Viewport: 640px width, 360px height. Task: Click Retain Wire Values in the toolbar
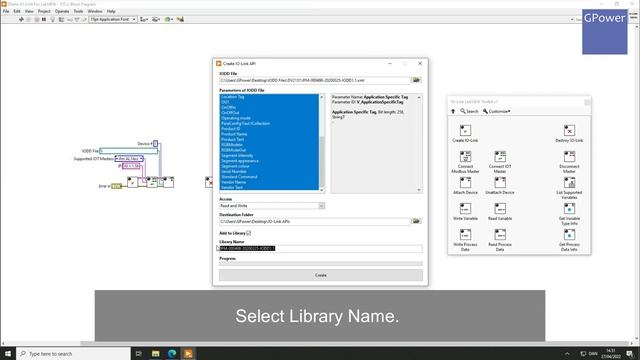(x=61, y=19)
